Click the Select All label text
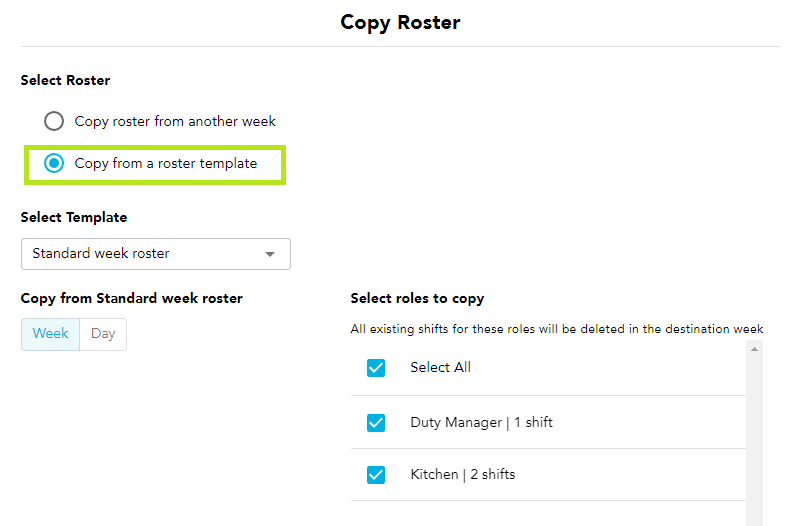Viewport: 787px width, 526px height. [x=441, y=367]
